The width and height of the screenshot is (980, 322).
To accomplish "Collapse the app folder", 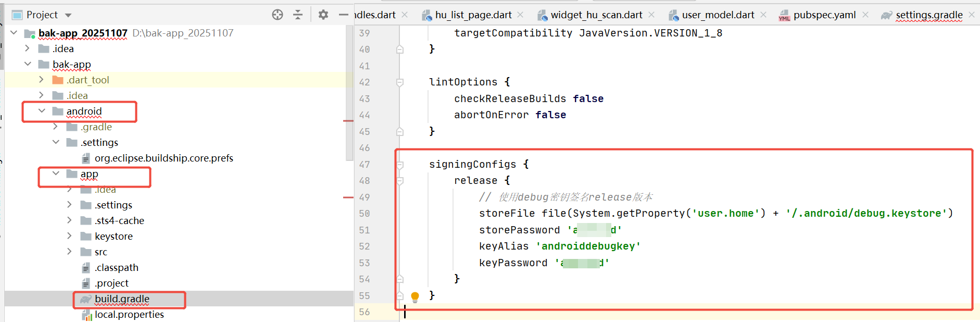I will click(x=56, y=174).
